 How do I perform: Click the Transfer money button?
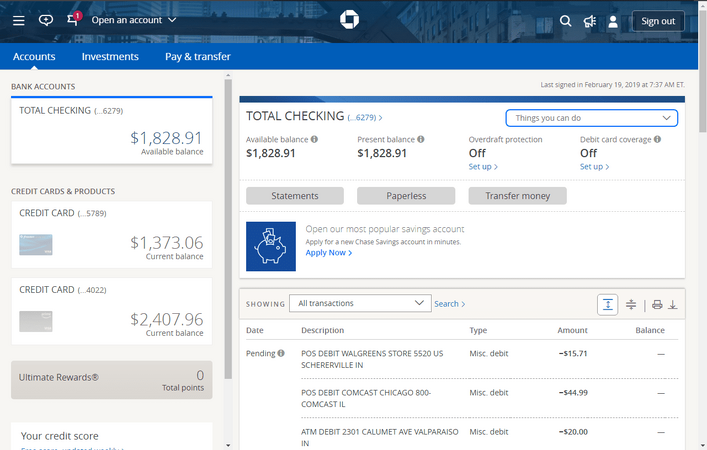[517, 196]
